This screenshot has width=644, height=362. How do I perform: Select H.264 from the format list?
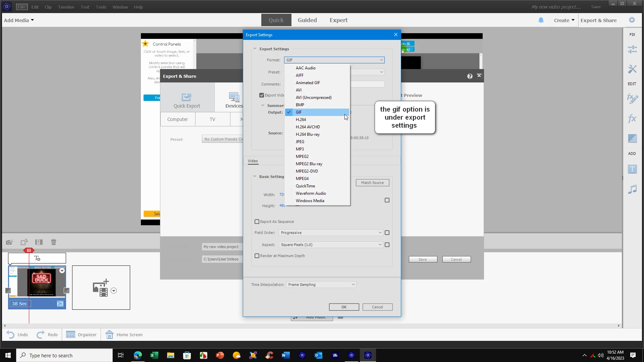click(x=301, y=120)
